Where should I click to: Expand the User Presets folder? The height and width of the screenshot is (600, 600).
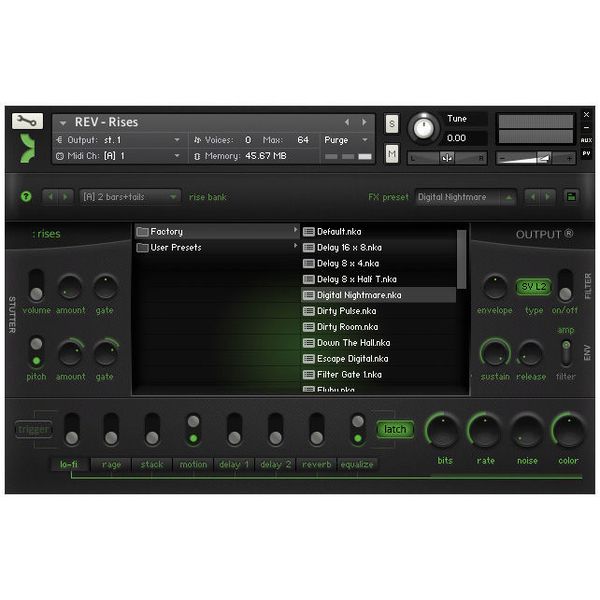(x=217, y=248)
